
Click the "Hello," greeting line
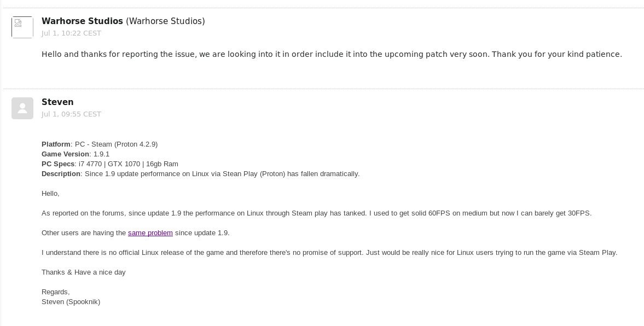click(50, 194)
